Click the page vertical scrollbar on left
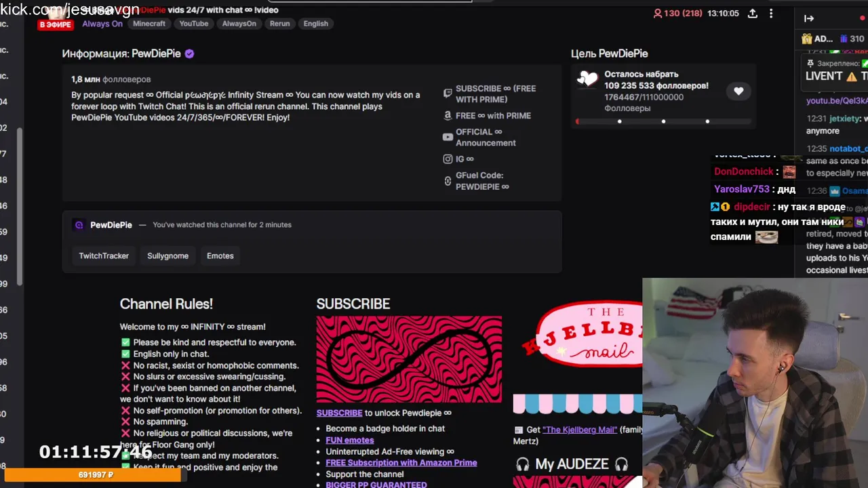868x488 pixels. [x=20, y=207]
